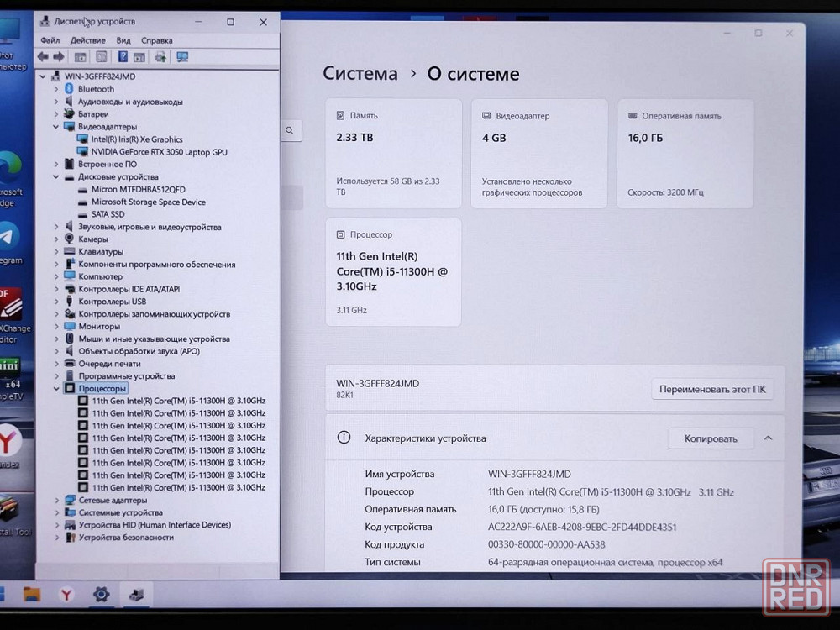840x630 pixels.
Task: Select the Системные устройства category
Action: coord(120,512)
